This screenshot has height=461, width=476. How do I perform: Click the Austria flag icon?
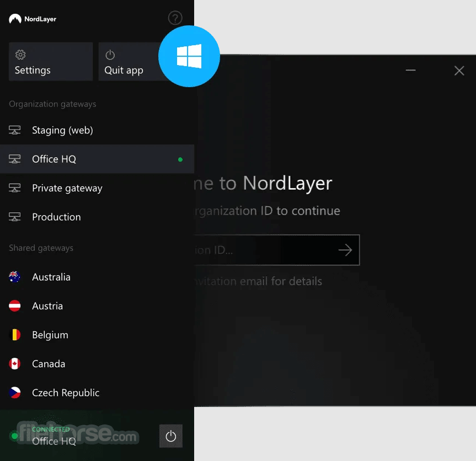[x=14, y=306]
